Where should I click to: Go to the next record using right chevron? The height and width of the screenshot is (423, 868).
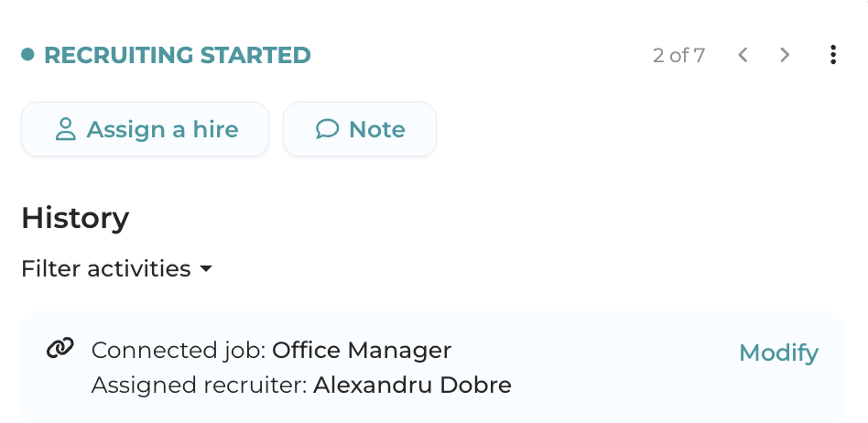tap(785, 55)
